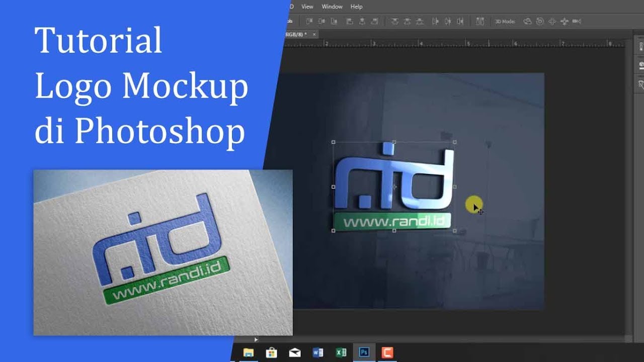Image resolution: width=644 pixels, height=362 pixels.
Task: Close the RGB/8 document tab
Action: (x=314, y=34)
